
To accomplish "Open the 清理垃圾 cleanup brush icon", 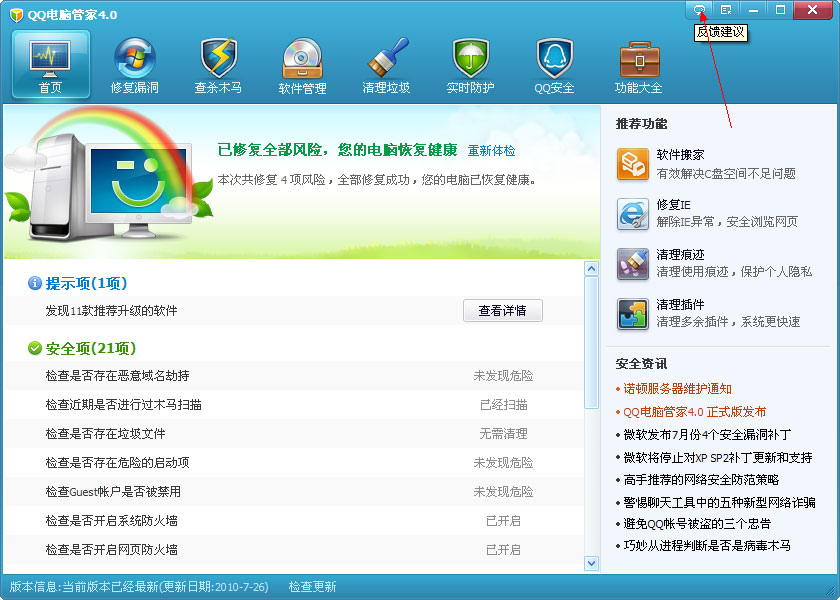I will [x=387, y=57].
